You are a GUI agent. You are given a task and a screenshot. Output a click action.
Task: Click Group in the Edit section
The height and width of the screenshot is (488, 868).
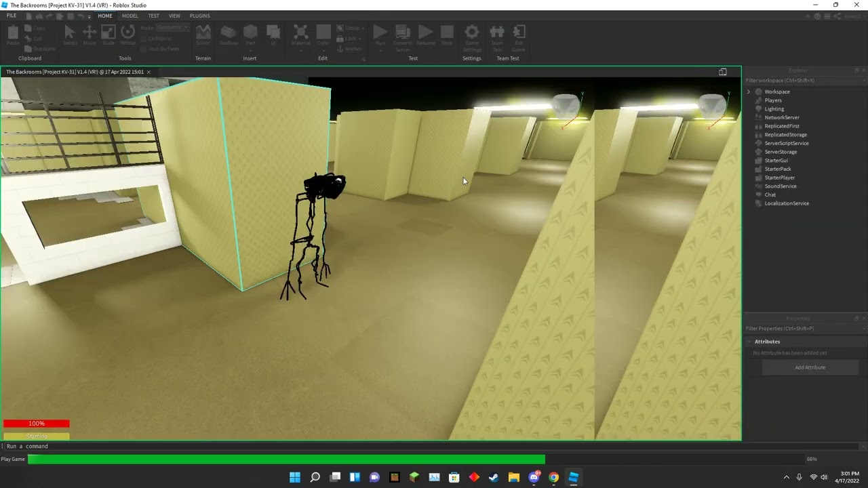350,28
